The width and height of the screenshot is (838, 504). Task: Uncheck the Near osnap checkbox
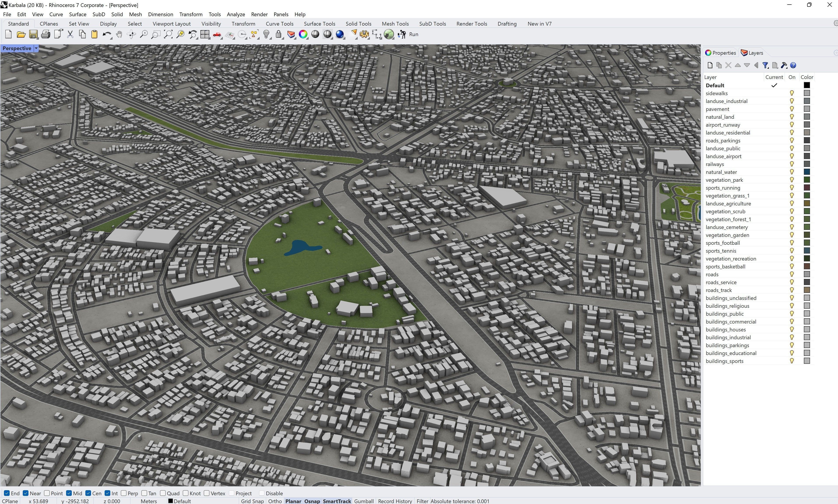coord(25,493)
